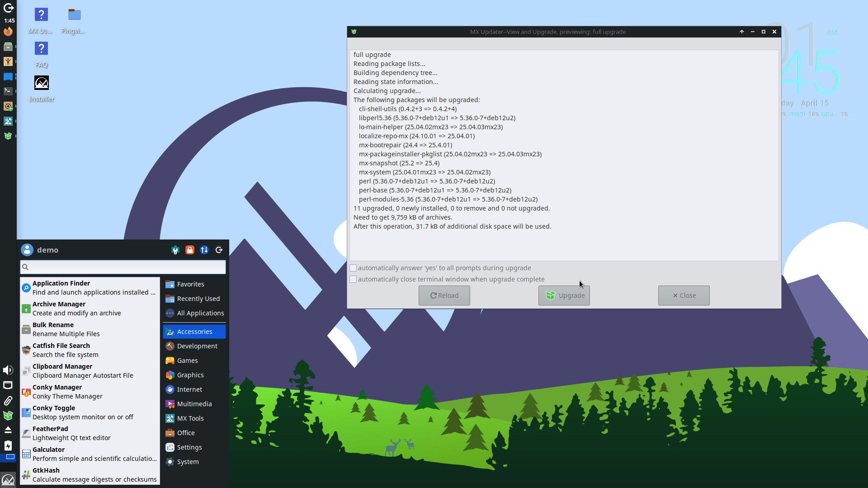Click the workspace pager in the panel

pyautogui.click(x=8, y=457)
